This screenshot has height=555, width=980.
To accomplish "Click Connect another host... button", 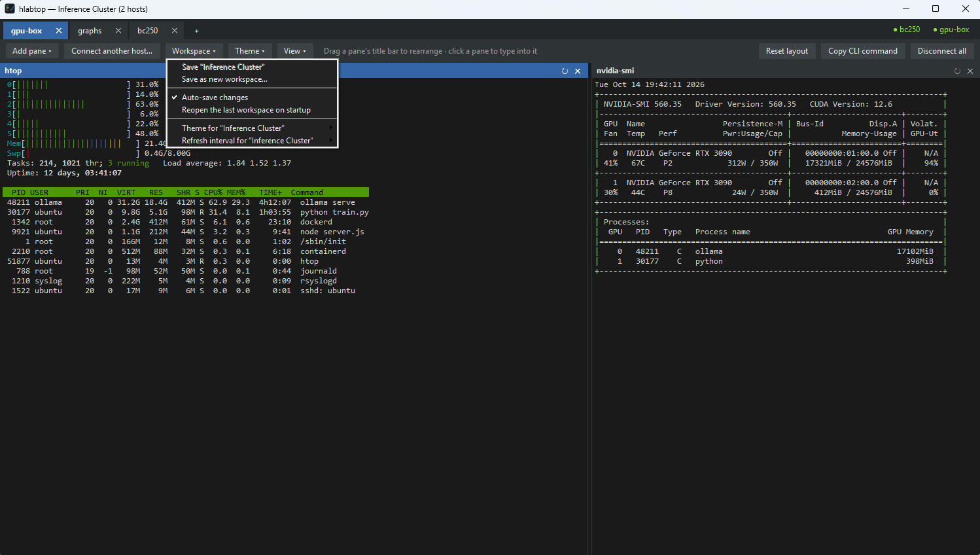I will tap(112, 51).
